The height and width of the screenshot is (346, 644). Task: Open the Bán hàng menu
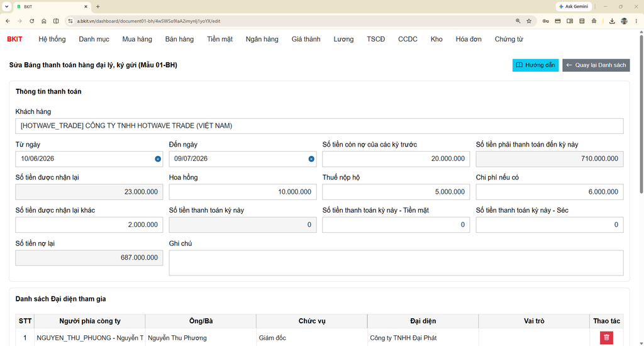pyautogui.click(x=179, y=39)
